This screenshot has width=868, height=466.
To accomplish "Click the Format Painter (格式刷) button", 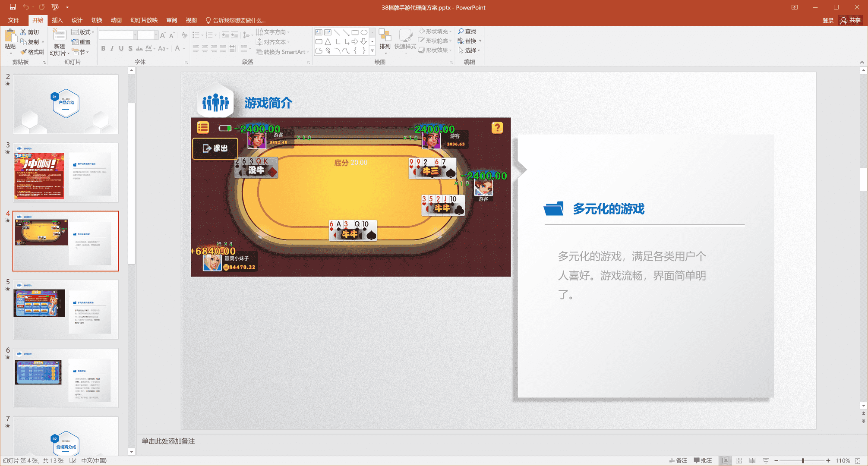I will click(x=32, y=52).
